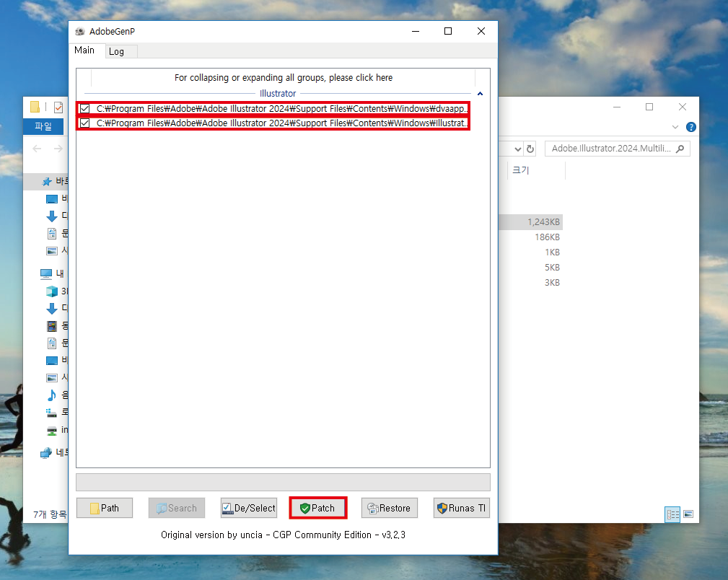Click the AdobeGenP title bar icon
728x580 pixels.
point(80,32)
